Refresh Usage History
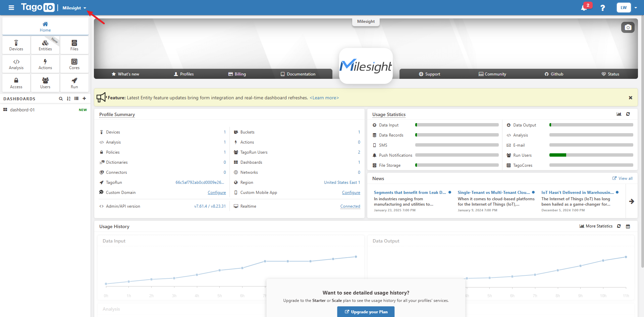The height and width of the screenshot is (317, 644). [x=619, y=226]
